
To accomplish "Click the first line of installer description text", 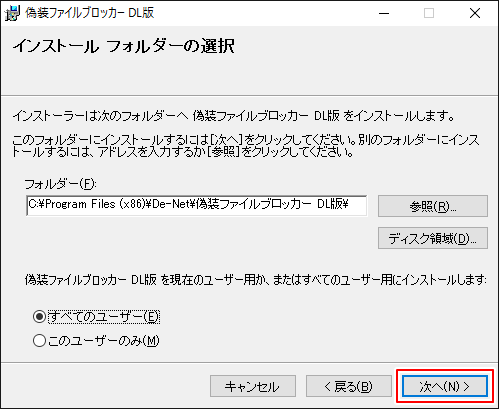I will click(x=234, y=116).
